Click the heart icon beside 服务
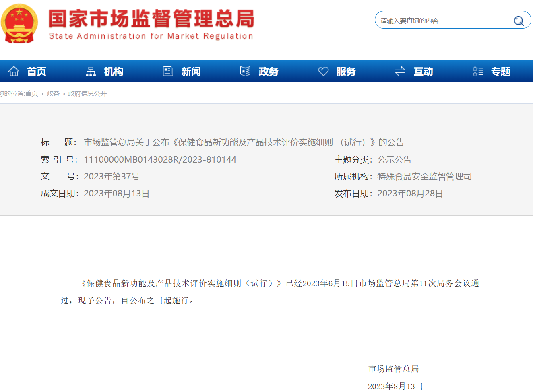Screen dimensions: 533x392 point(323,71)
